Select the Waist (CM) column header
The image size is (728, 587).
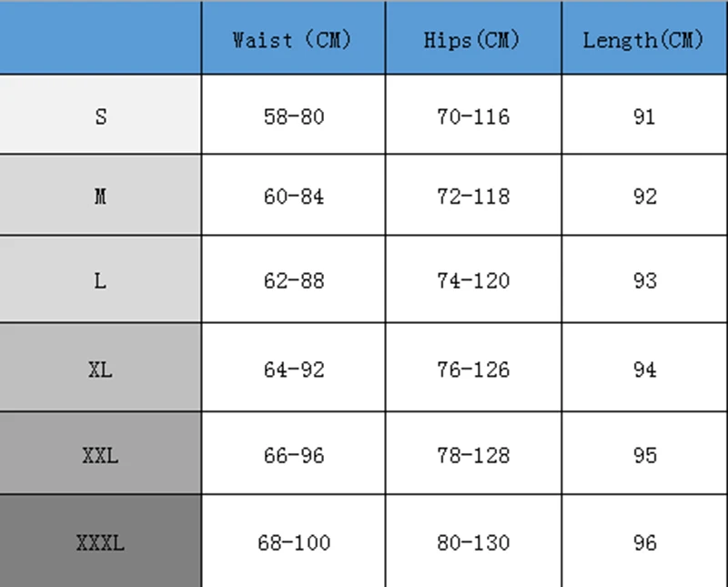pyautogui.click(x=293, y=38)
